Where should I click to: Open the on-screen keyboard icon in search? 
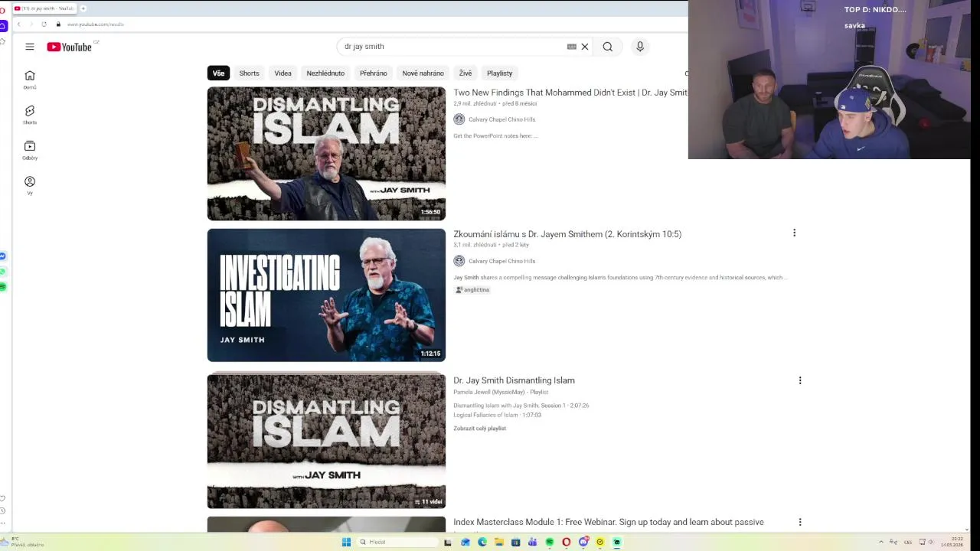point(571,47)
